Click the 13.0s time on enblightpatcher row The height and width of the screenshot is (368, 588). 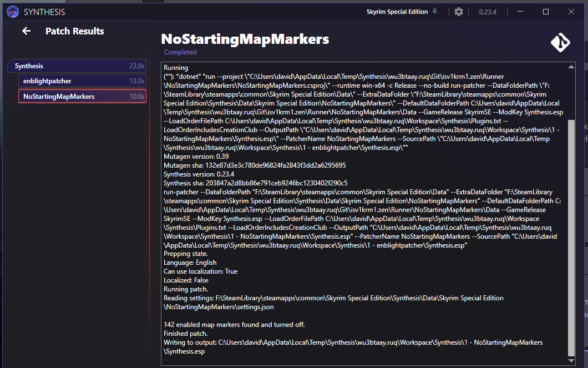coord(136,80)
